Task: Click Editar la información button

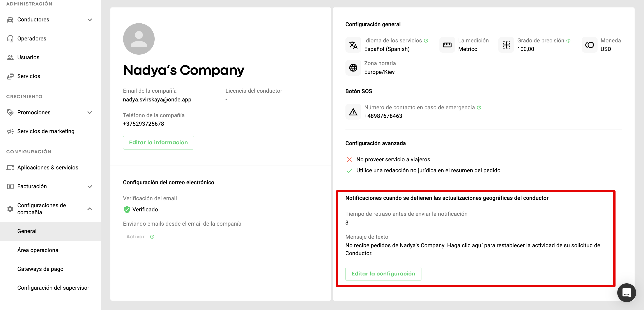Action: (158, 143)
